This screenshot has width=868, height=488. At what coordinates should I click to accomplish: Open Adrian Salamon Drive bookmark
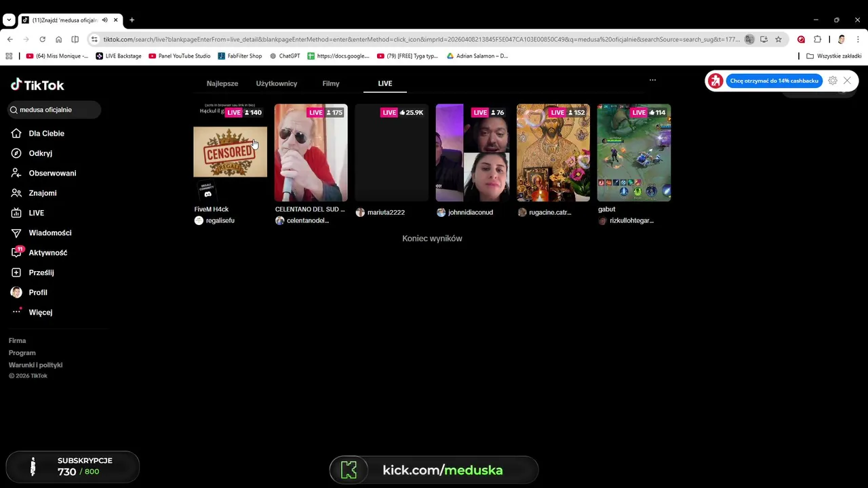pos(477,56)
